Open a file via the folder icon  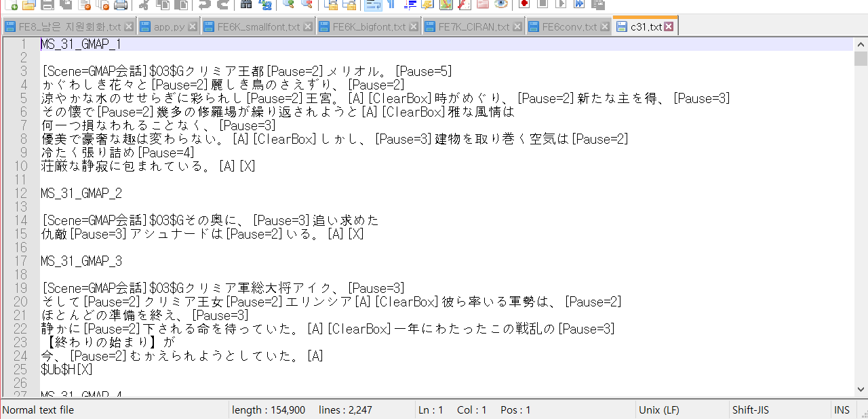pos(28,5)
